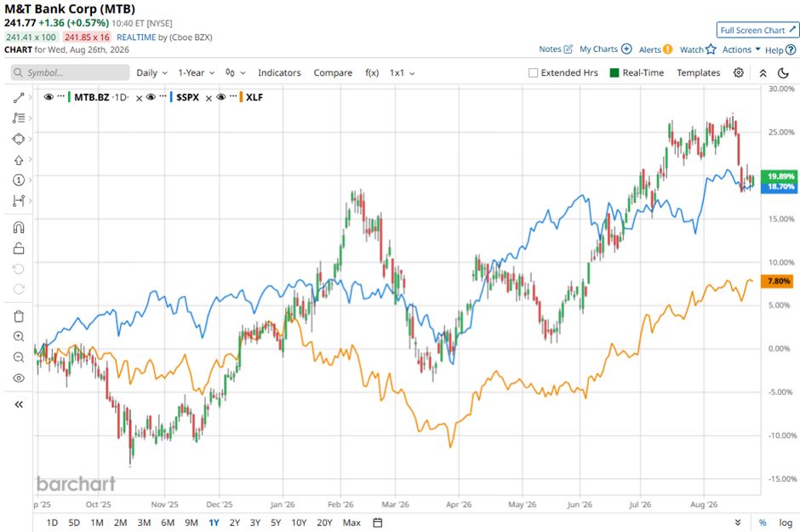The width and height of the screenshot is (800, 532).
Task: Click the 19.89% MTB price label
Action: point(780,176)
